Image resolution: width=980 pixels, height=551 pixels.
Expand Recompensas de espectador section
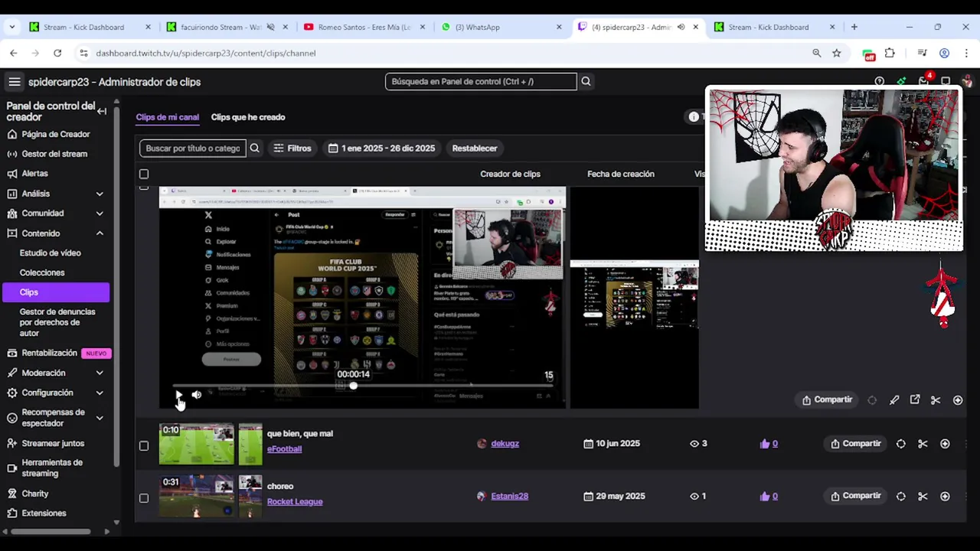100,418
